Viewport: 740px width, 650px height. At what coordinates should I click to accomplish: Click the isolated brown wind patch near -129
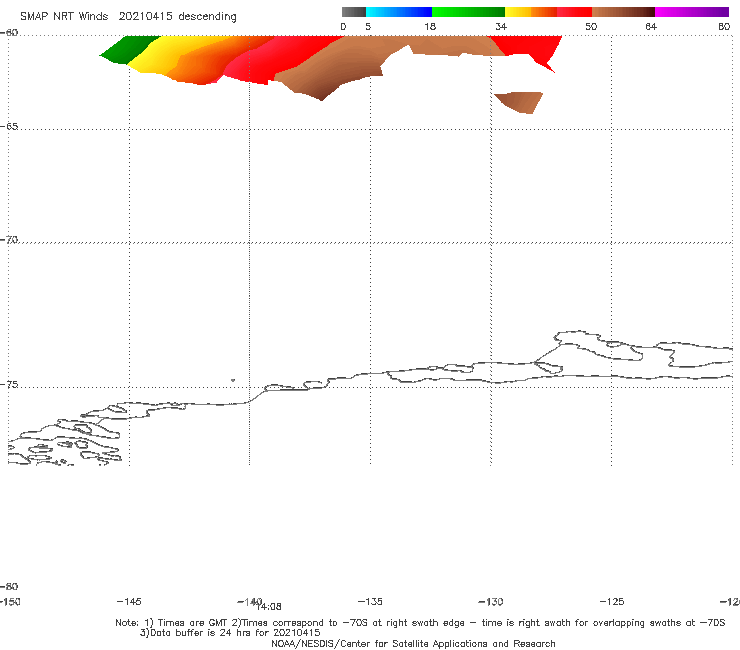point(520,102)
